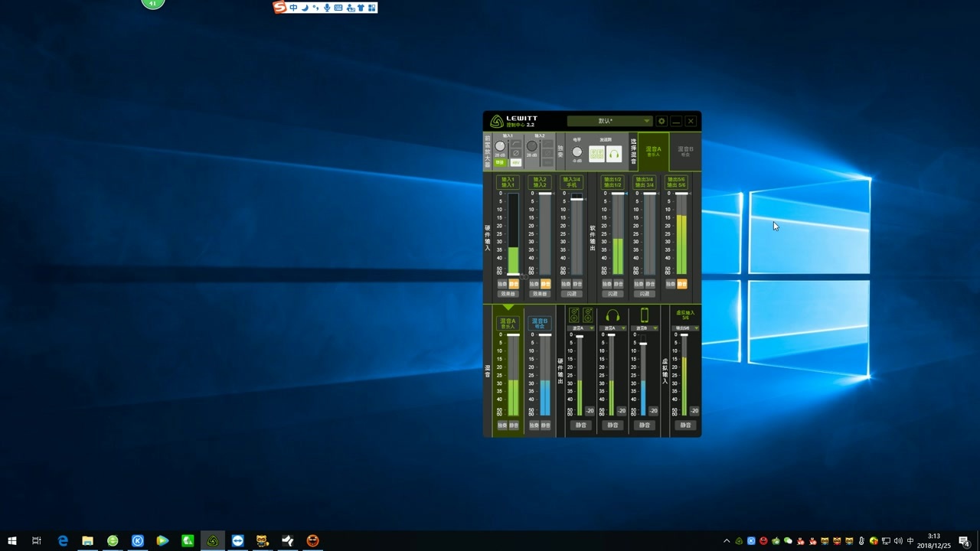Click the 输出3/4 channel label
Screen dimensions: 980x551
pyautogui.click(x=645, y=182)
